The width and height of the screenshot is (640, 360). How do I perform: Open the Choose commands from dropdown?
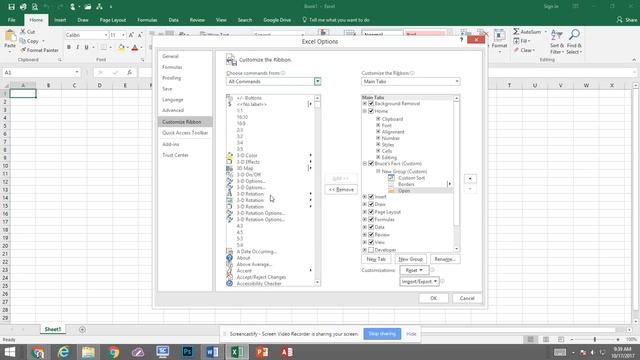pyautogui.click(x=317, y=82)
